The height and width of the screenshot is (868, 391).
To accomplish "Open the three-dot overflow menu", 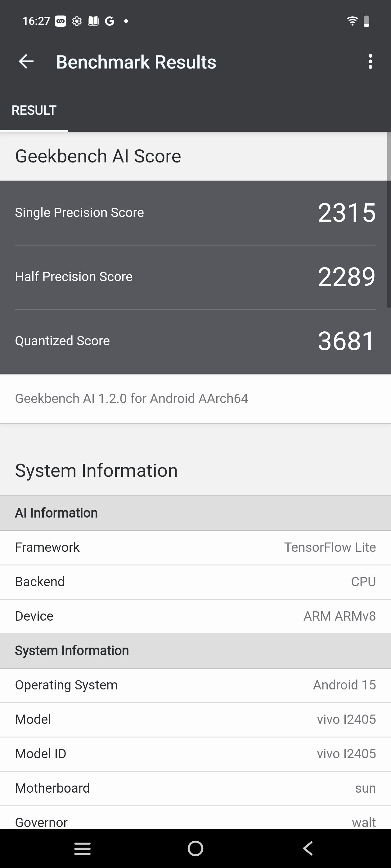I will pos(371,62).
